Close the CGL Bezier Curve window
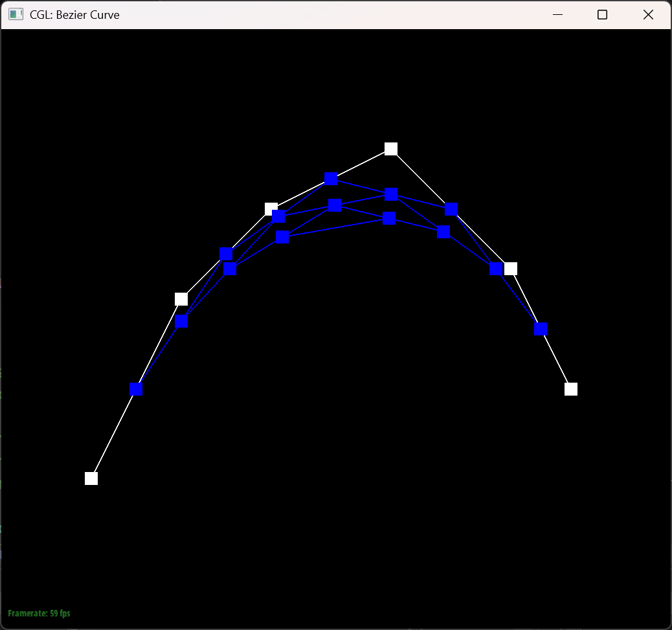Screen dimensions: 672x630 648,15
